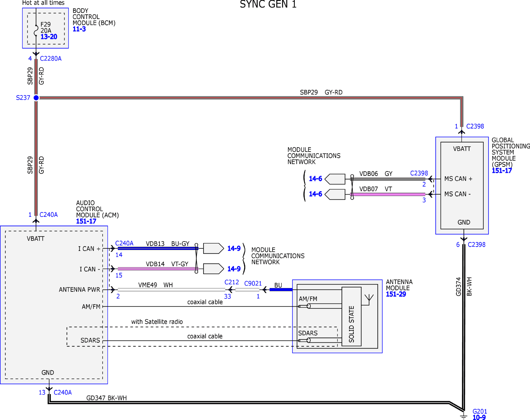This screenshot has width=530, height=420.
Task: Select connector label C2280A
Action: tap(51, 58)
